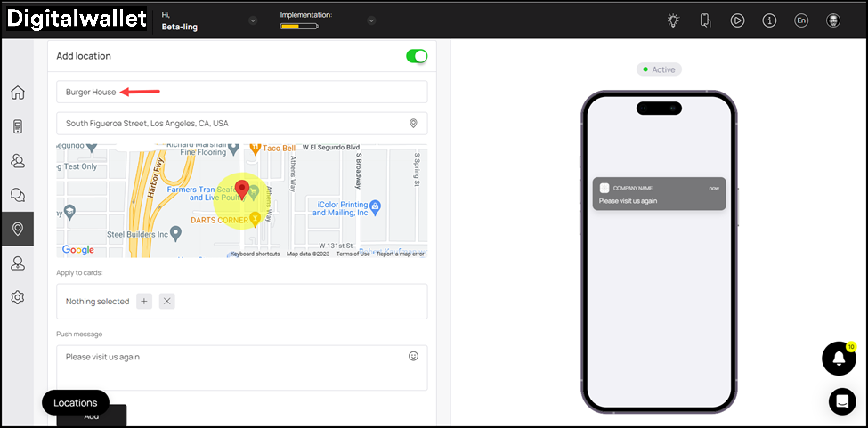The image size is (868, 428).
Task: Open the card/device icon in the sidebar
Action: pyautogui.click(x=17, y=126)
